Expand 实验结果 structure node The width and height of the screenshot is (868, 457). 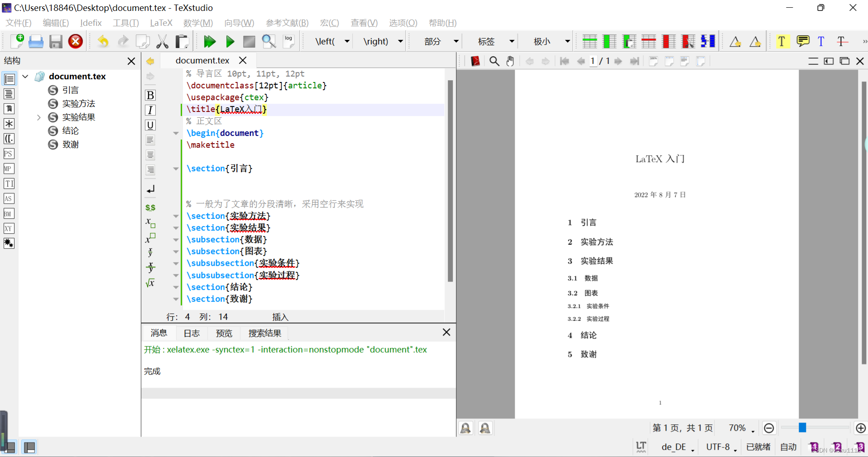[39, 117]
